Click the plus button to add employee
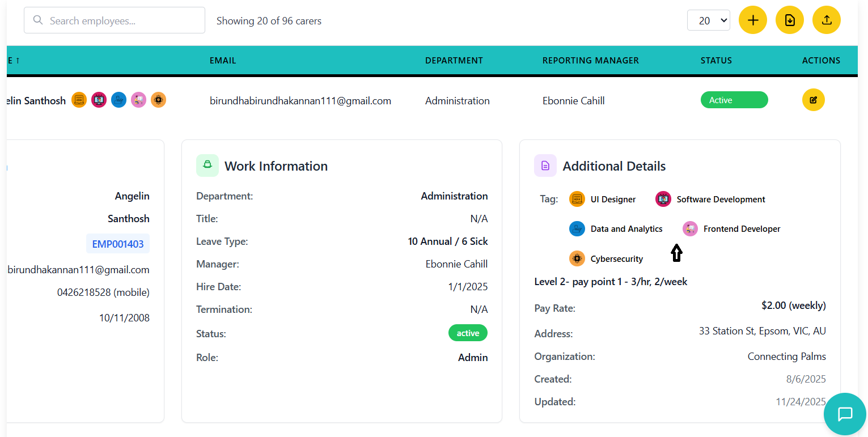This screenshot has width=868, height=437. click(x=752, y=20)
